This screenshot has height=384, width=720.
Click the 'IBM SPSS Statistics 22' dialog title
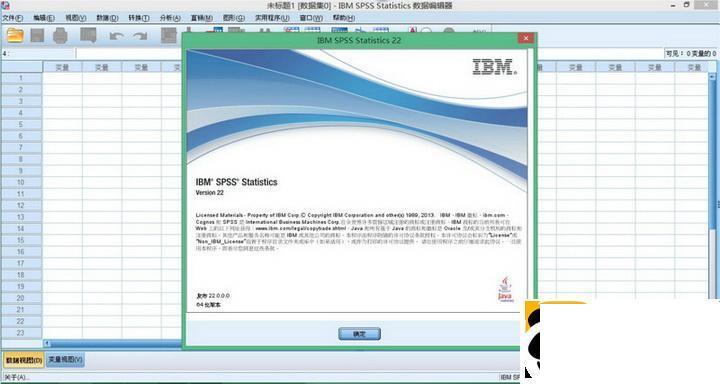pyautogui.click(x=359, y=40)
